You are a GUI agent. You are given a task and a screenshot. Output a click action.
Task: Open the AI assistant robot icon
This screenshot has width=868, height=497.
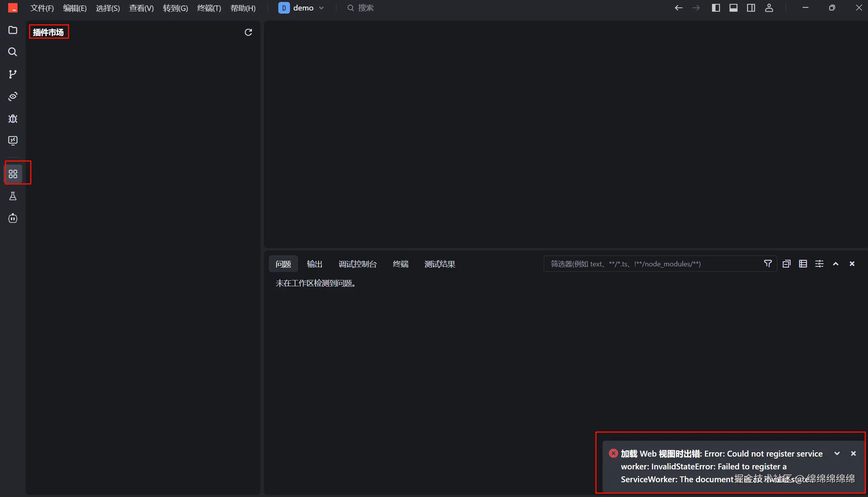[x=13, y=219]
